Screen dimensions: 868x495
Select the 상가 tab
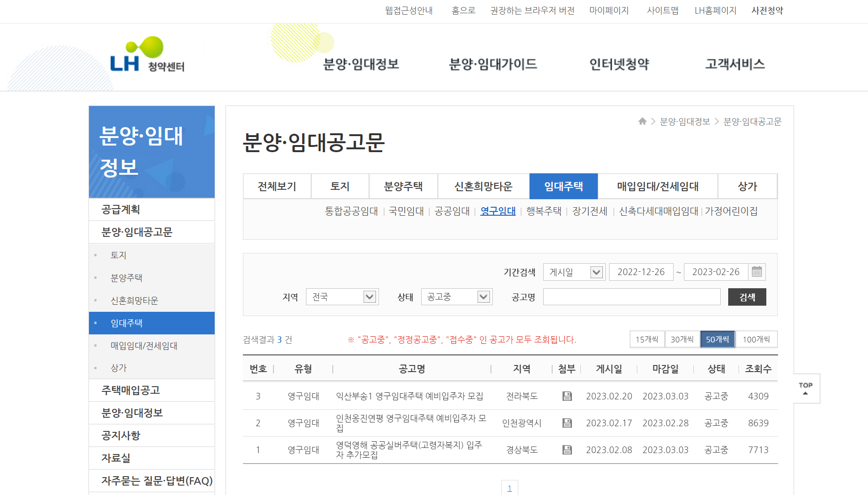[x=747, y=186]
